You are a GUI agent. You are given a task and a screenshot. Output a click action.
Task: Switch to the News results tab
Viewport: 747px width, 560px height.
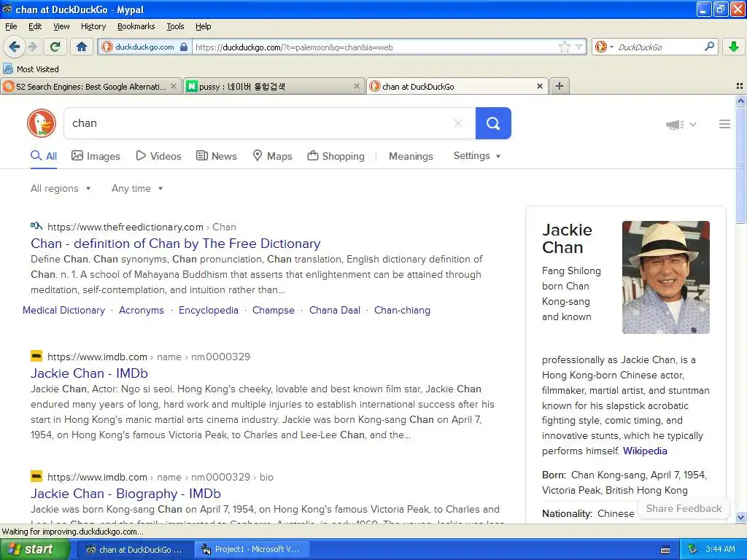tap(216, 156)
